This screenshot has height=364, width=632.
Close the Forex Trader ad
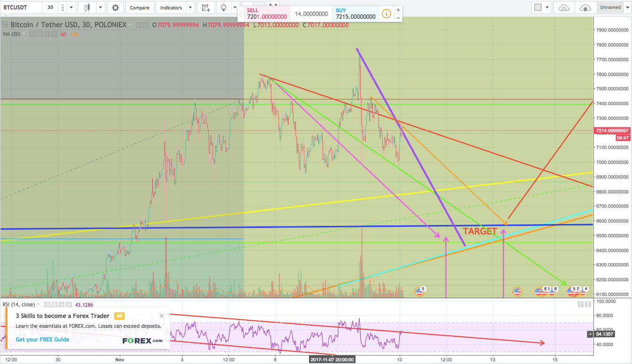point(162,316)
